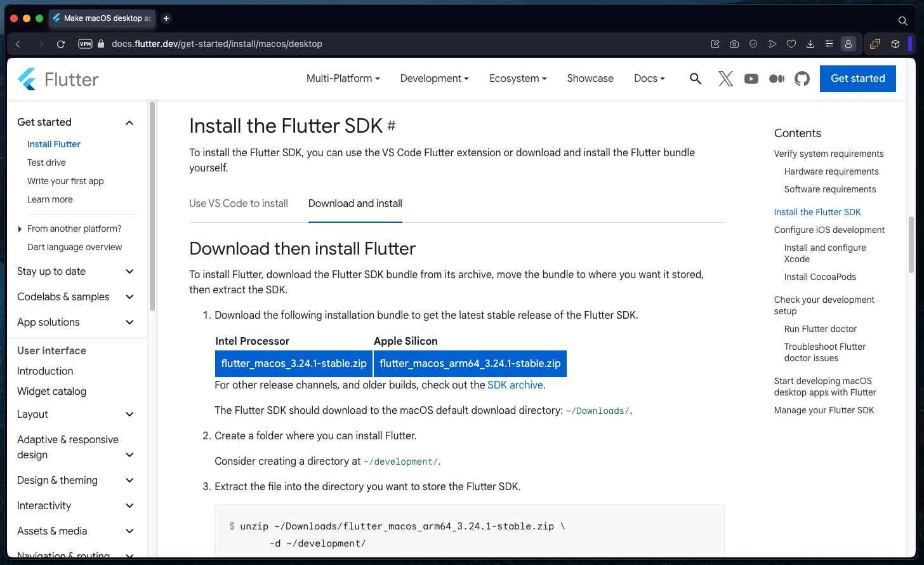The image size is (924, 565).
Task: Open site search via magnifying glass icon
Action: 696,79
